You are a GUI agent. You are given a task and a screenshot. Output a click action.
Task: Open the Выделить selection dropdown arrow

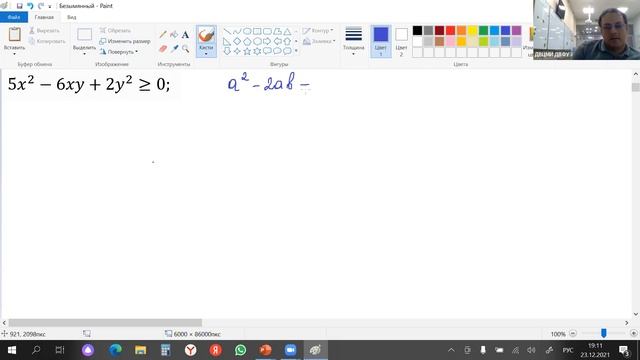click(84, 54)
